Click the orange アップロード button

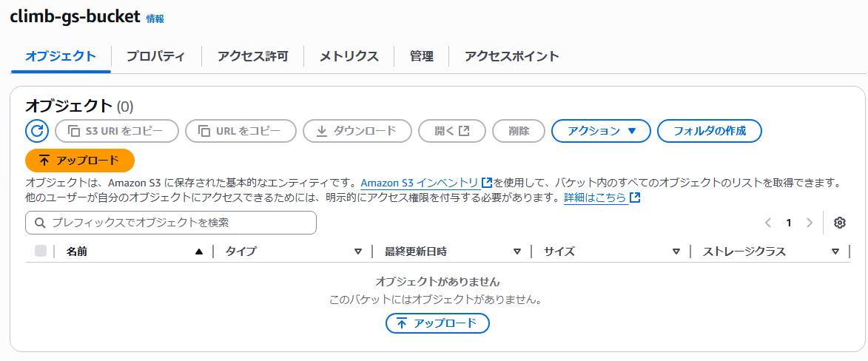pyautogui.click(x=79, y=161)
